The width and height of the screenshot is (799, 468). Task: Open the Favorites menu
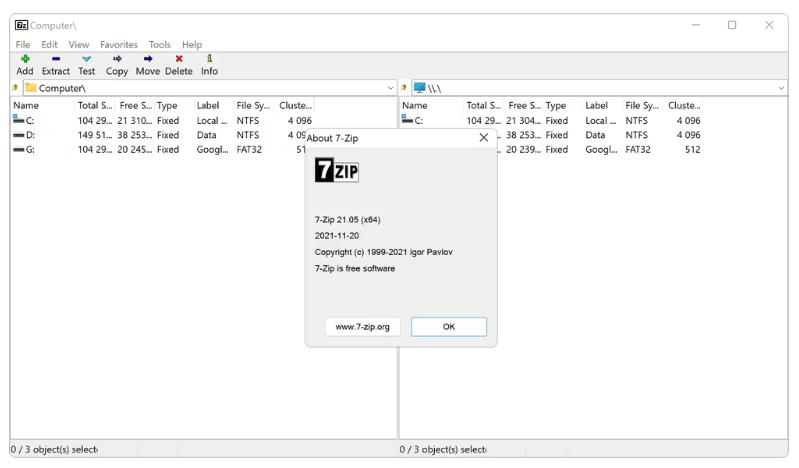point(118,44)
